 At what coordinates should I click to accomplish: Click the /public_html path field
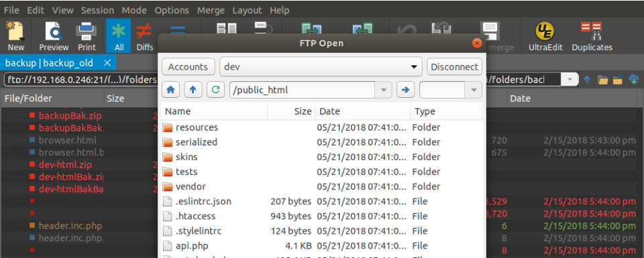(302, 90)
